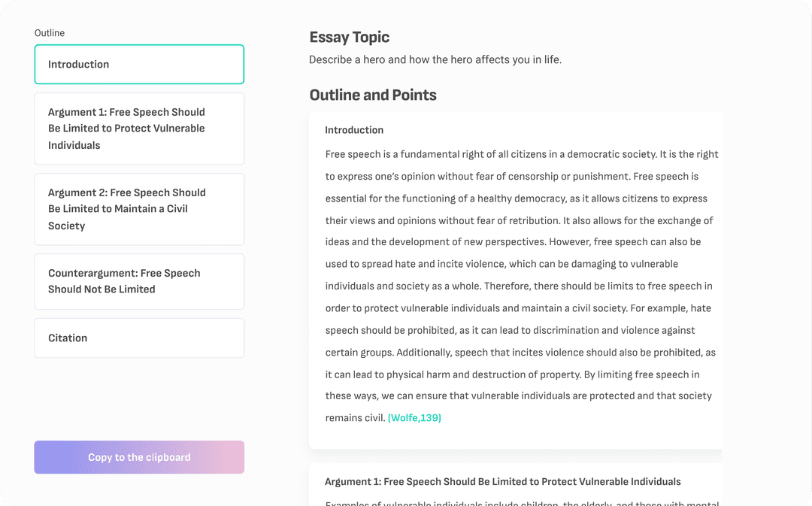Open the (Wolfe,139) citation link

(x=414, y=418)
